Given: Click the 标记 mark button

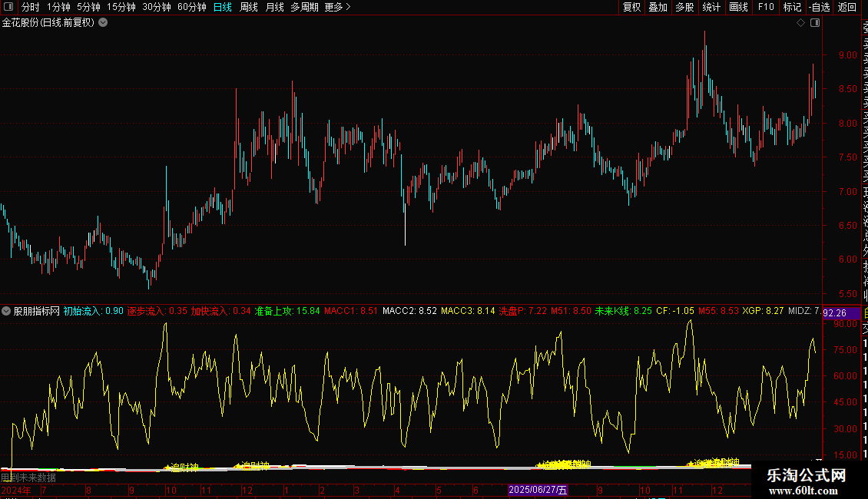Looking at the screenshot, I should (x=792, y=7).
